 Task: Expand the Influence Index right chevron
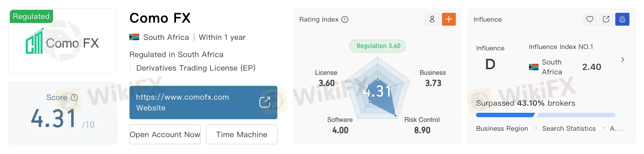click(x=623, y=60)
